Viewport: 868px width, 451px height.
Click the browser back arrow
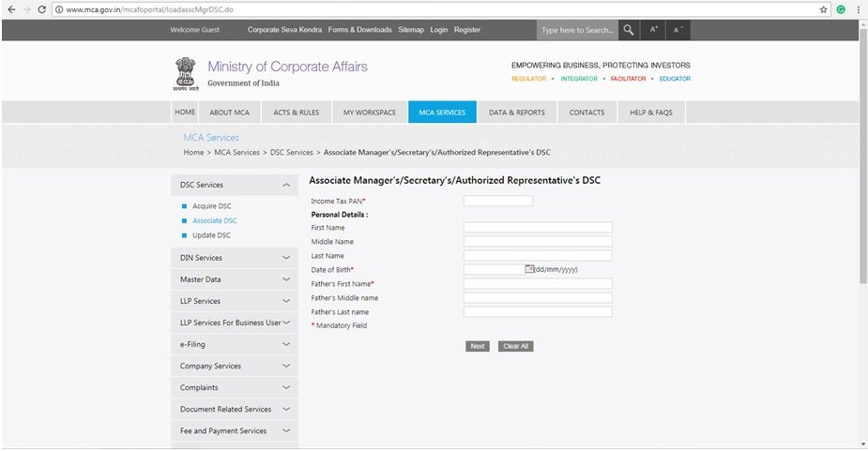[11, 9]
